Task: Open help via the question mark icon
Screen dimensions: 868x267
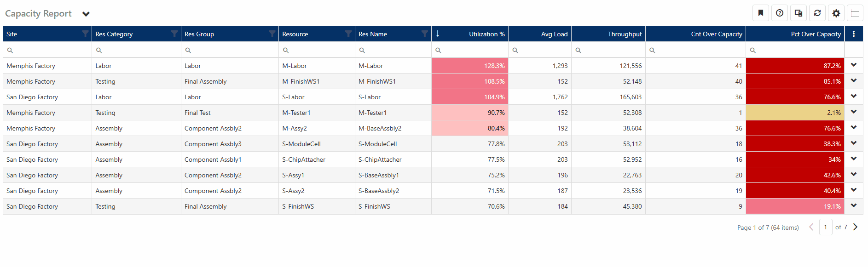Action: coord(780,13)
